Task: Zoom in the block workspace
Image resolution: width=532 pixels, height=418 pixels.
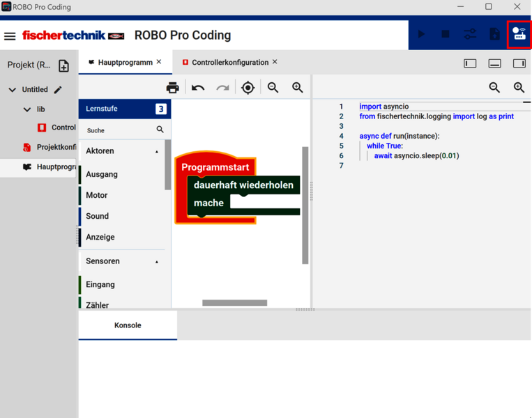Action: [x=298, y=88]
